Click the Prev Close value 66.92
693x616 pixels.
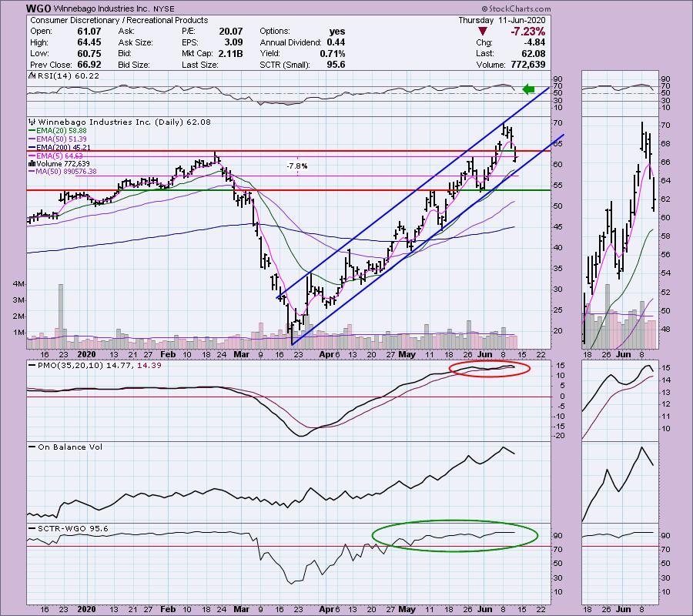point(89,65)
